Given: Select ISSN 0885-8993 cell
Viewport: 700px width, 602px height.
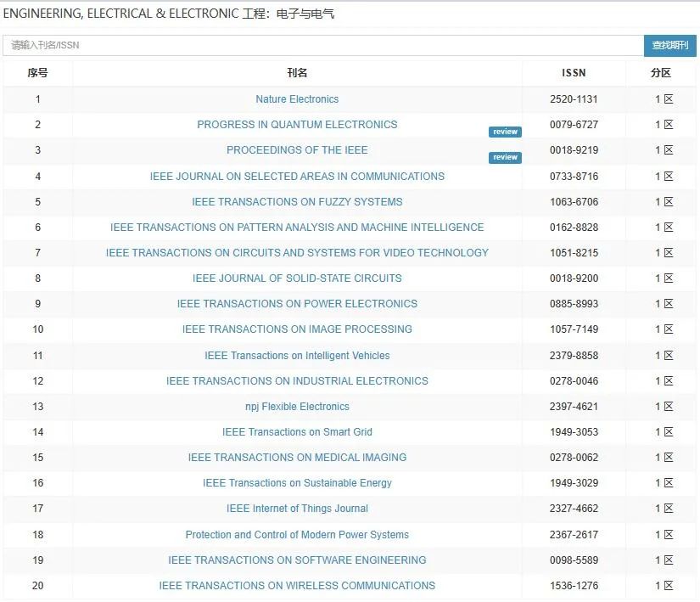Looking at the screenshot, I should click(574, 304).
